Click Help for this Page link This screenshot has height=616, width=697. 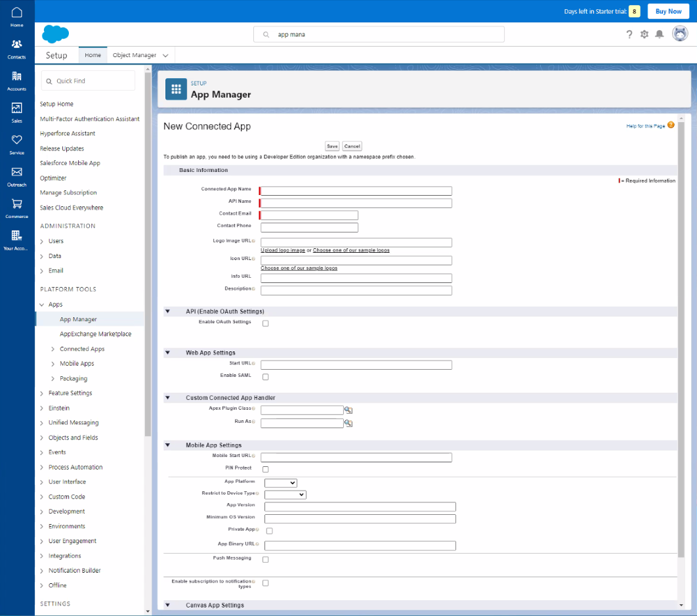click(645, 126)
